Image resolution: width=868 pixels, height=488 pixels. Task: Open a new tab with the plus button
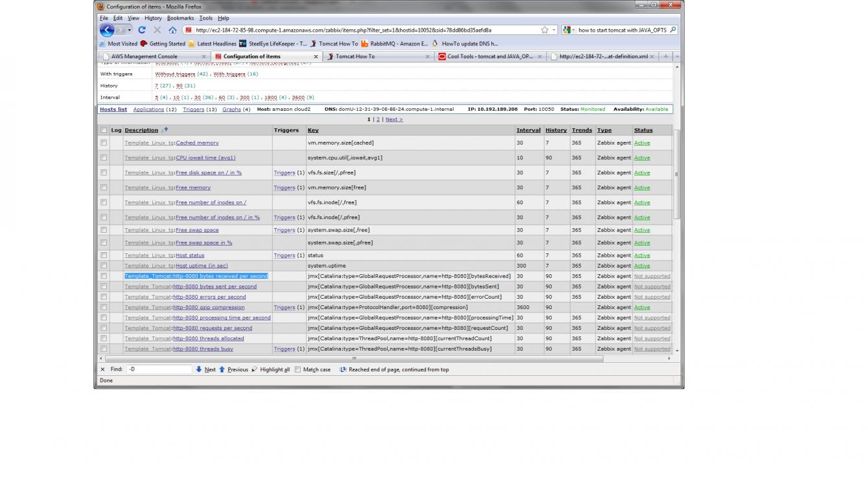click(665, 56)
